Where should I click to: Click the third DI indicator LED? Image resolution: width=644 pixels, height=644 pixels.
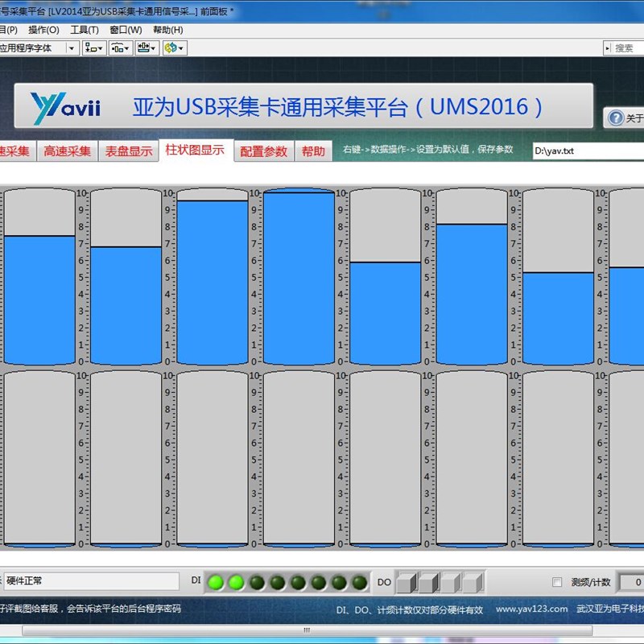[257, 582]
